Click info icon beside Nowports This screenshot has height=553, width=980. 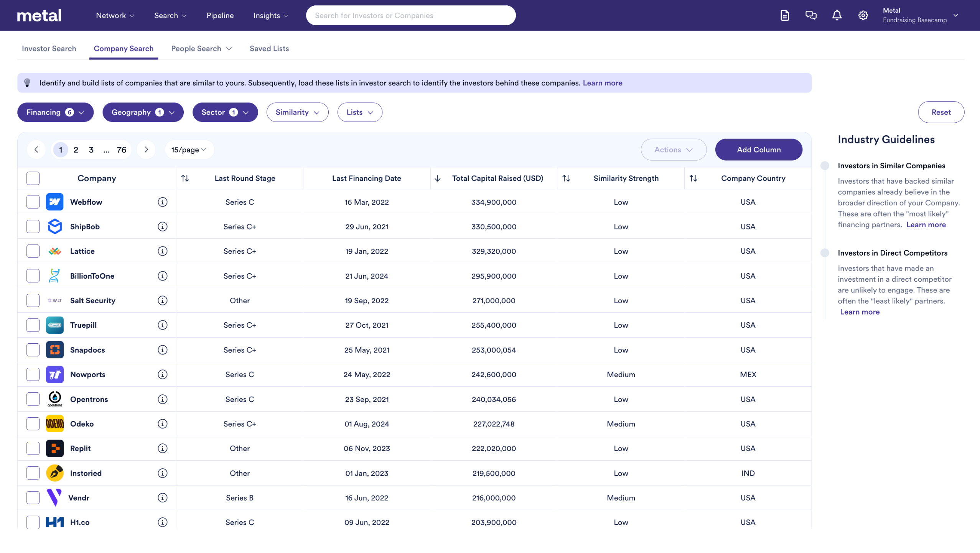163,374
